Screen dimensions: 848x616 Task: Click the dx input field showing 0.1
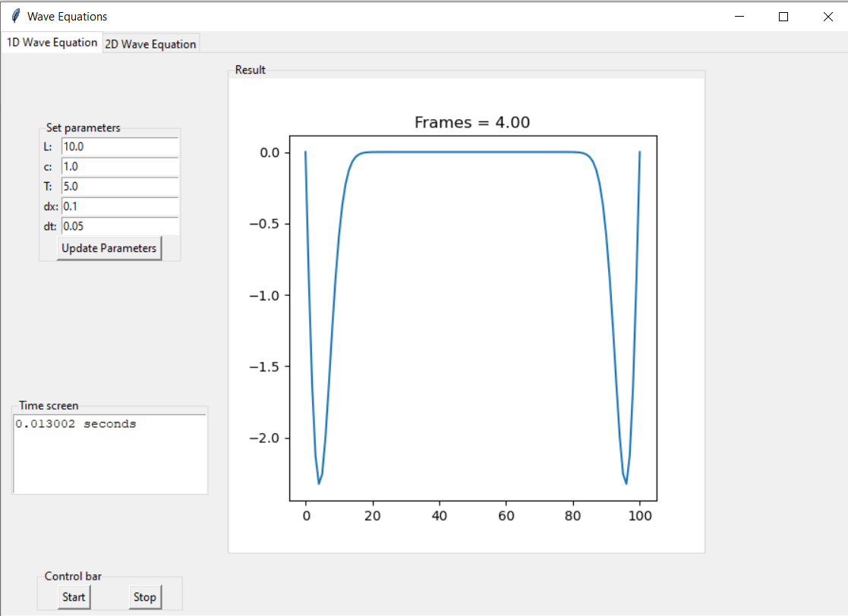tap(119, 206)
